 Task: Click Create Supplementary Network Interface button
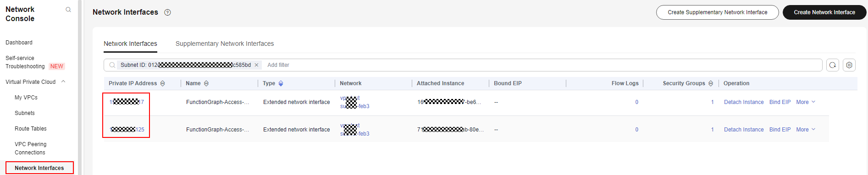(x=718, y=12)
